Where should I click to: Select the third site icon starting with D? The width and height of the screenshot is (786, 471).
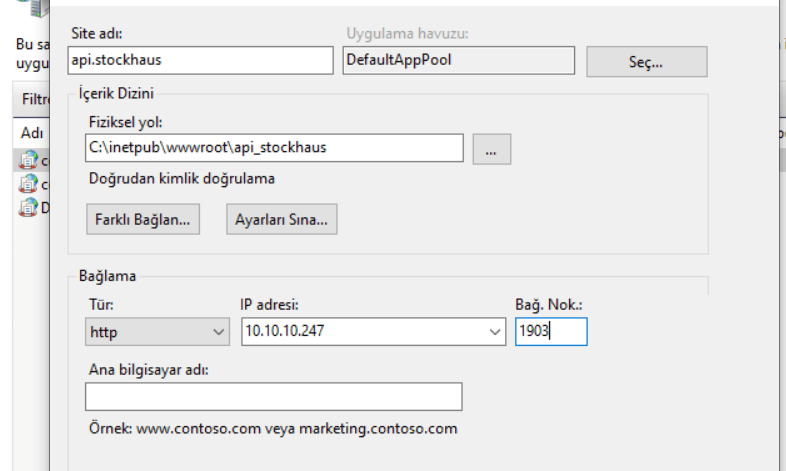pos(29,207)
